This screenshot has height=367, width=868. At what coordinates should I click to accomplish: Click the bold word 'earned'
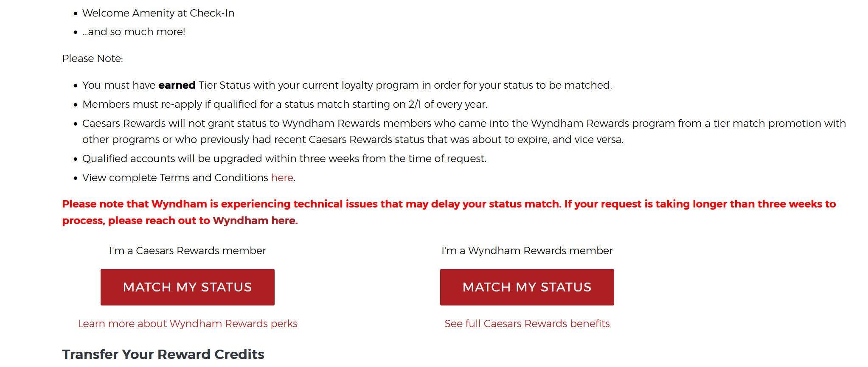pyautogui.click(x=177, y=85)
